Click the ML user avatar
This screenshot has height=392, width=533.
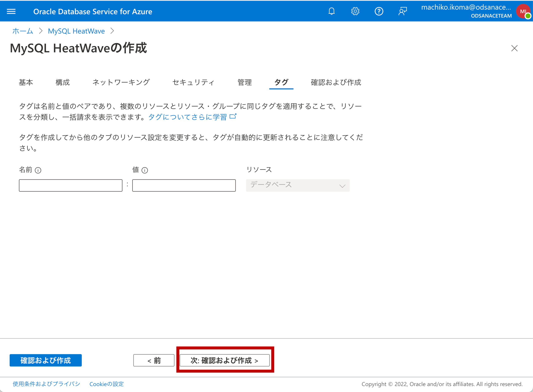(x=523, y=11)
